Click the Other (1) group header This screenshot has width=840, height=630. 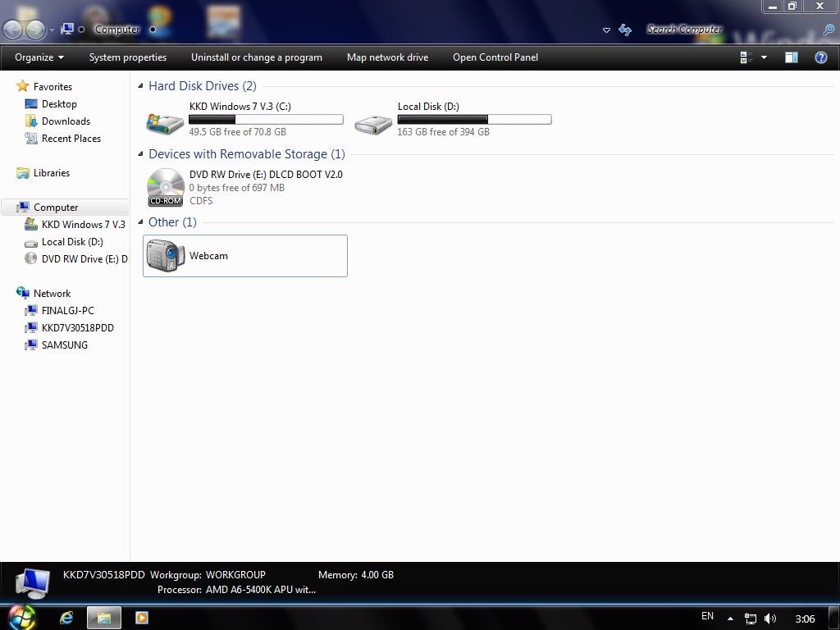(x=172, y=221)
